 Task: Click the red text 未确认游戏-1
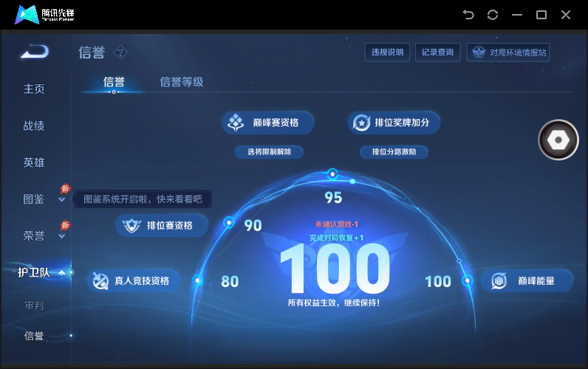(336, 224)
